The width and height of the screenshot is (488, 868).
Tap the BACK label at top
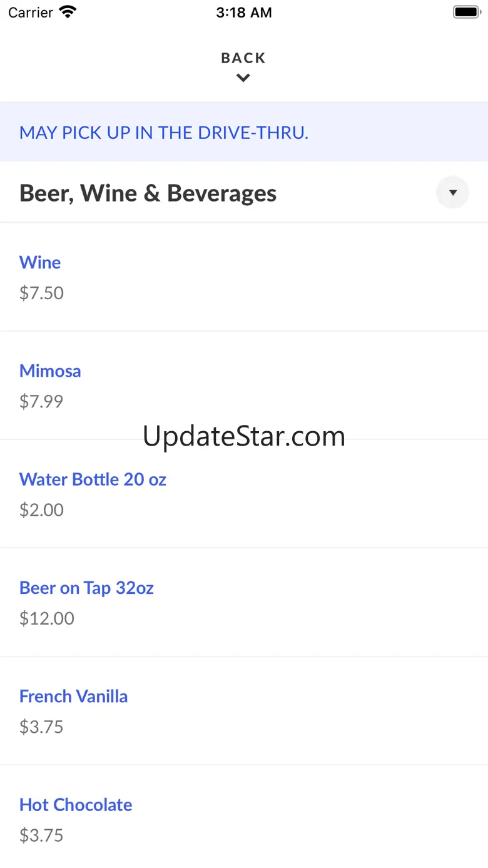pos(243,58)
